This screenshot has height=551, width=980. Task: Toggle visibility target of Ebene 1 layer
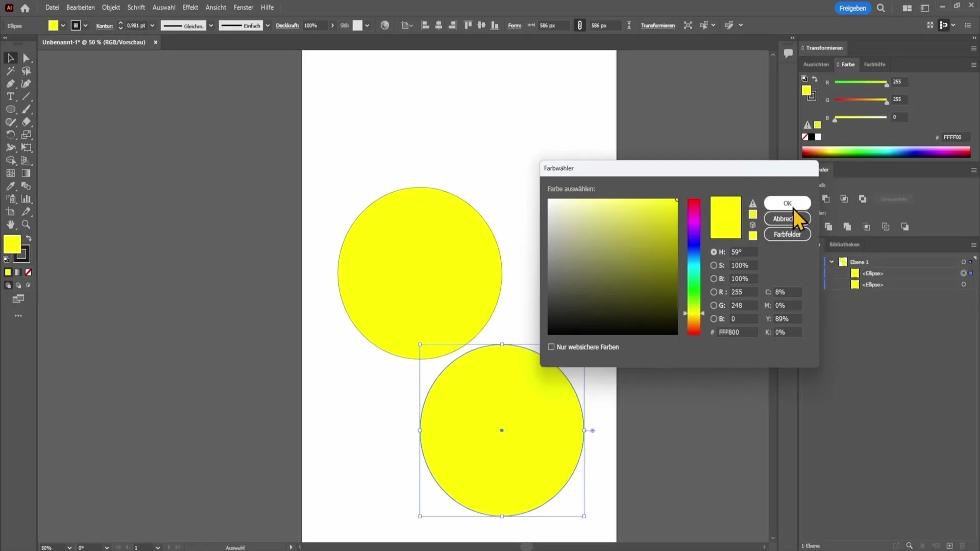pyautogui.click(x=963, y=262)
